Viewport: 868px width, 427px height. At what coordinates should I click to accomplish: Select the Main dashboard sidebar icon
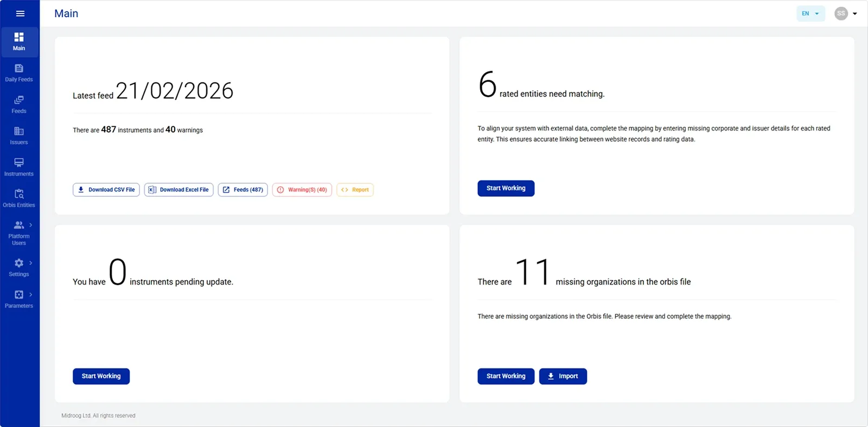pos(19,42)
